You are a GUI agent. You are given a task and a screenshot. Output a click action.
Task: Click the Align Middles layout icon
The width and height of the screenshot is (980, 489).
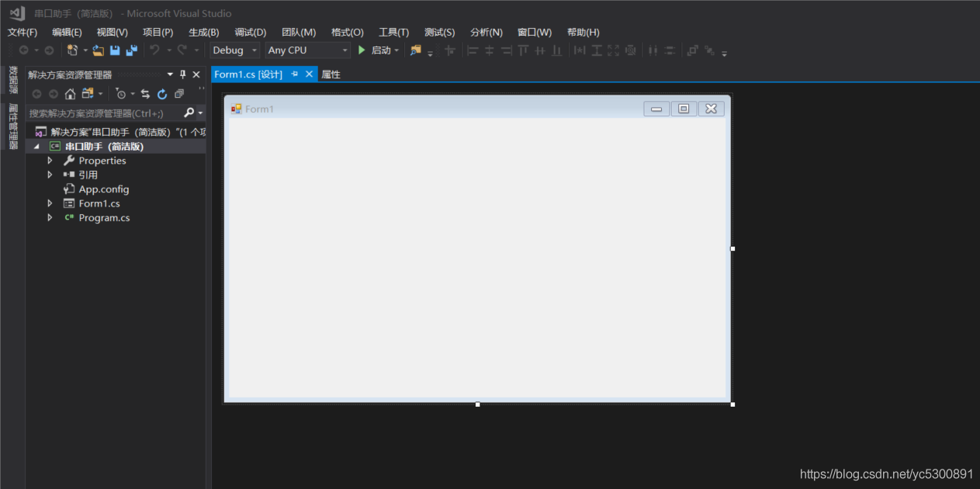tap(540, 50)
